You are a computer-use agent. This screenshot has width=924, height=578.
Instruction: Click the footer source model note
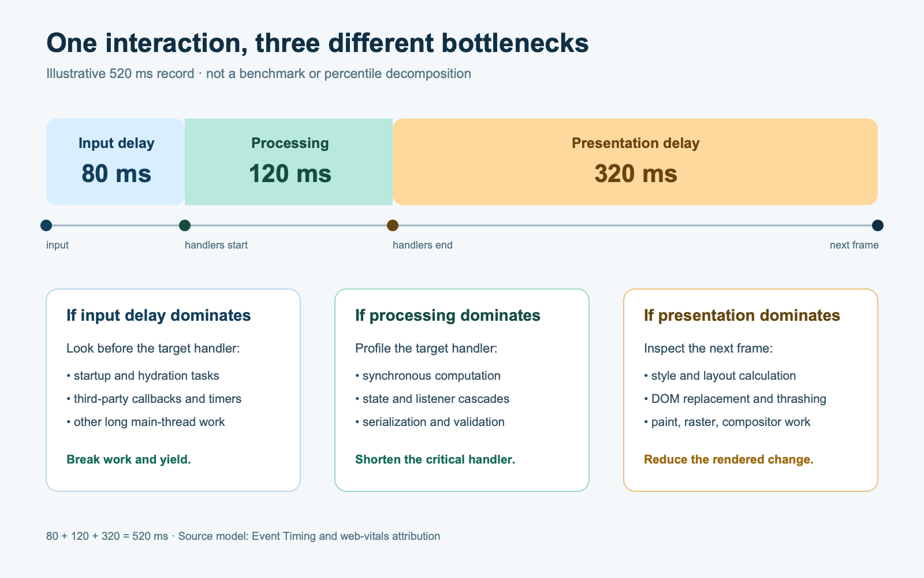tap(243, 536)
